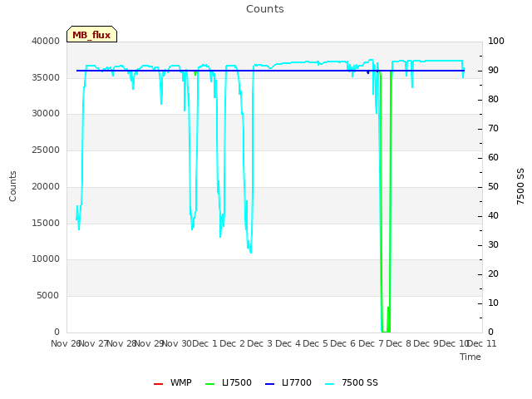Viewport: 532px width, 399px height.
Task: Toggle the LI7700 legend entry
Action: [288, 382]
